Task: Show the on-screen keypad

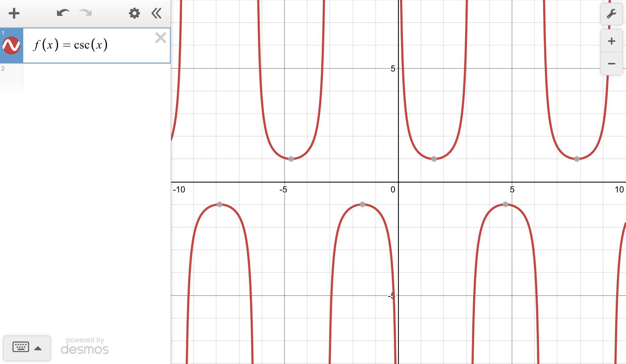Action: (x=21, y=347)
